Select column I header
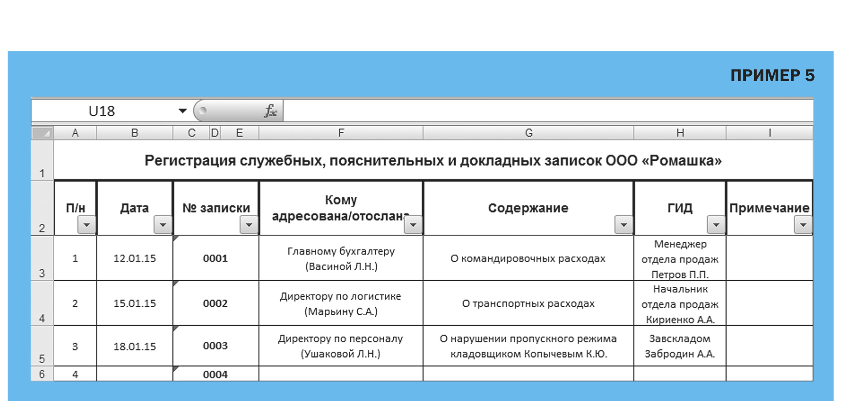The image size is (868, 401). tap(769, 133)
